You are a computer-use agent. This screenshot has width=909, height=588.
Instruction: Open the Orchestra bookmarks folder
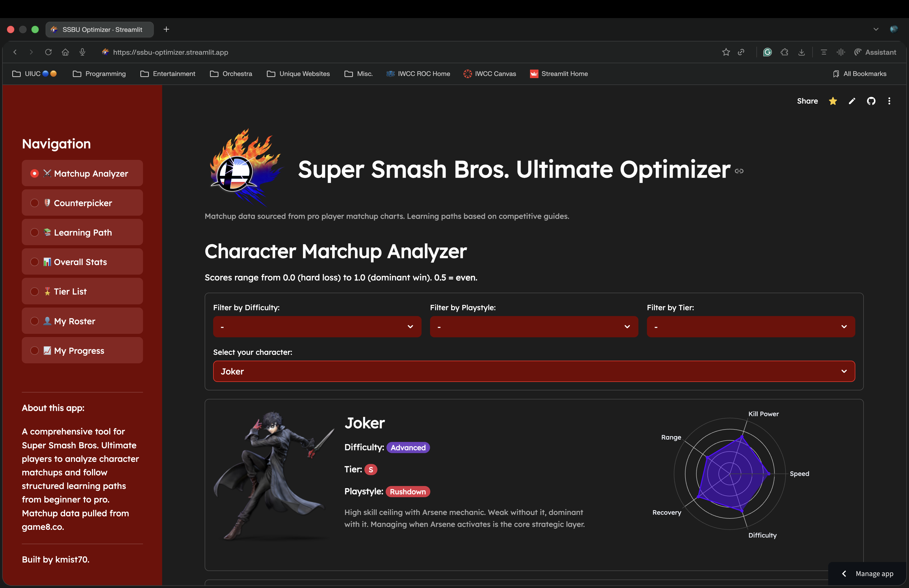click(231, 74)
